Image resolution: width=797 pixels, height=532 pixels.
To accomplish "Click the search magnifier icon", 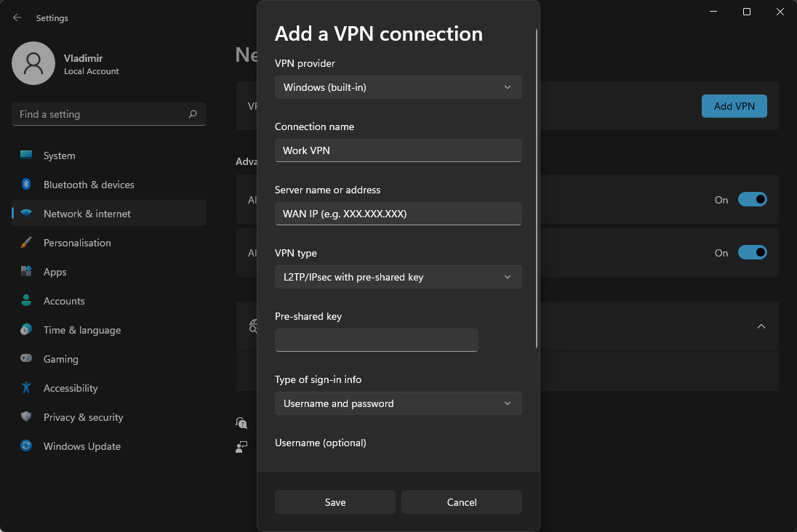I will (193, 114).
